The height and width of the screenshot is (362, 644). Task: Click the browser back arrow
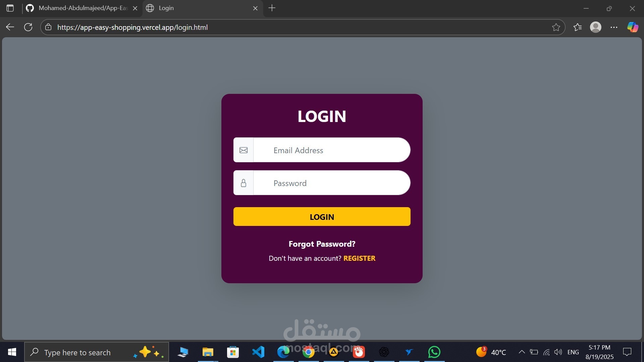(10, 27)
